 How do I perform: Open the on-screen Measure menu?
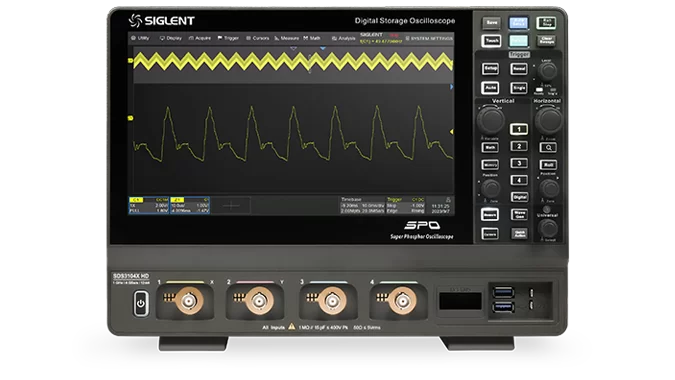pos(287,38)
